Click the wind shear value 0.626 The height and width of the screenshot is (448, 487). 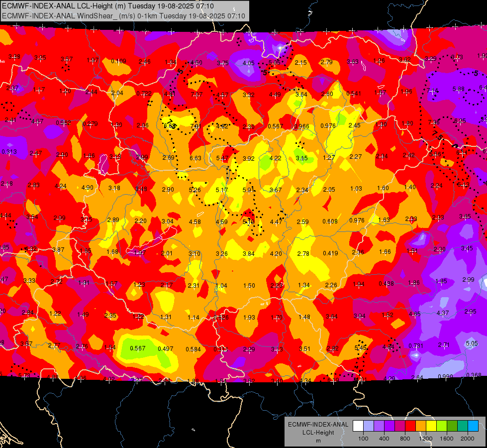(221, 318)
